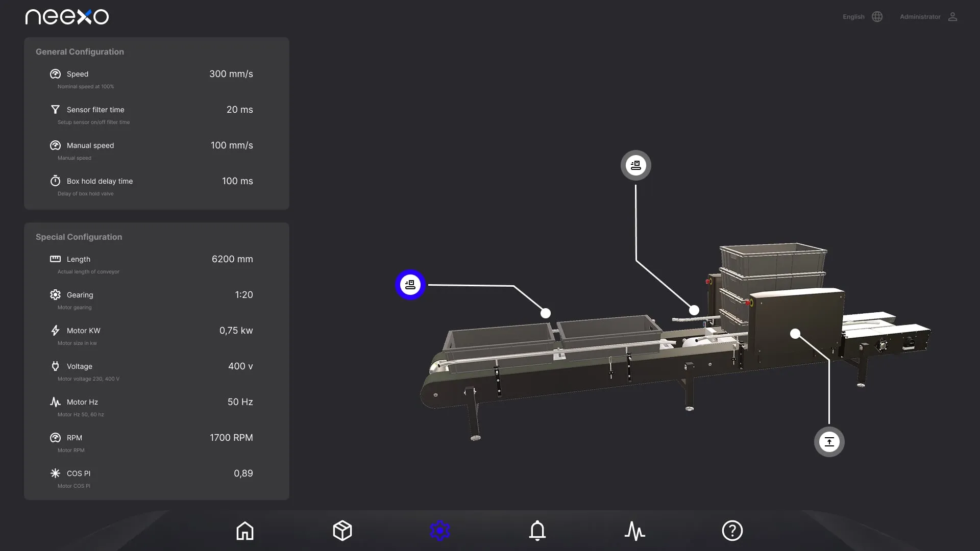Open the notifications bell
This screenshot has width=980, height=551.
(537, 531)
